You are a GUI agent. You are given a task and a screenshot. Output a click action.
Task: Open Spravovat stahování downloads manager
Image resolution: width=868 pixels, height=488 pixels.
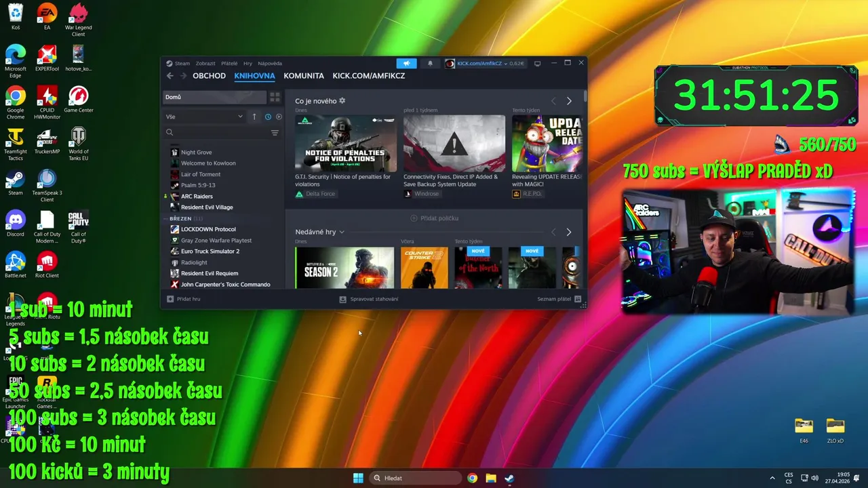coord(369,299)
